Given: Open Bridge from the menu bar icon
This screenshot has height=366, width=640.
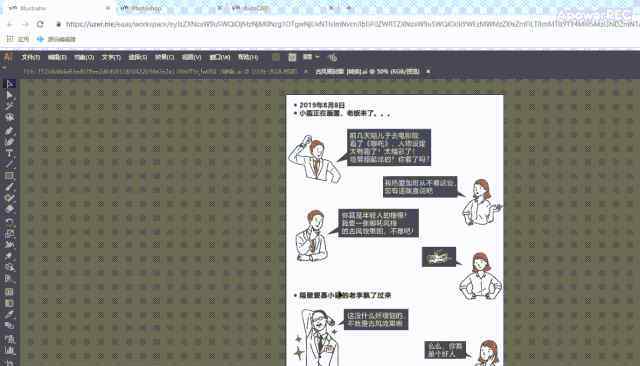Looking at the screenshot, I should [x=276, y=57].
